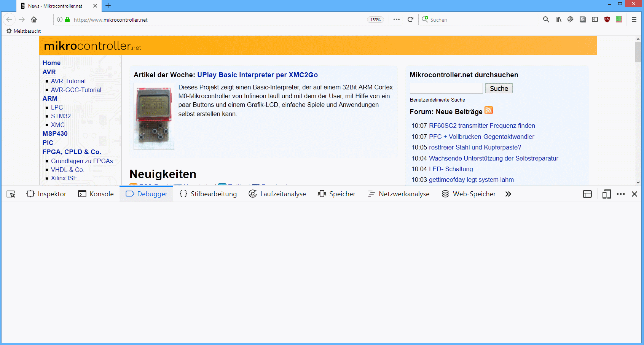Expand more devtools tabs with chevron
The height and width of the screenshot is (345, 644).
click(x=508, y=194)
